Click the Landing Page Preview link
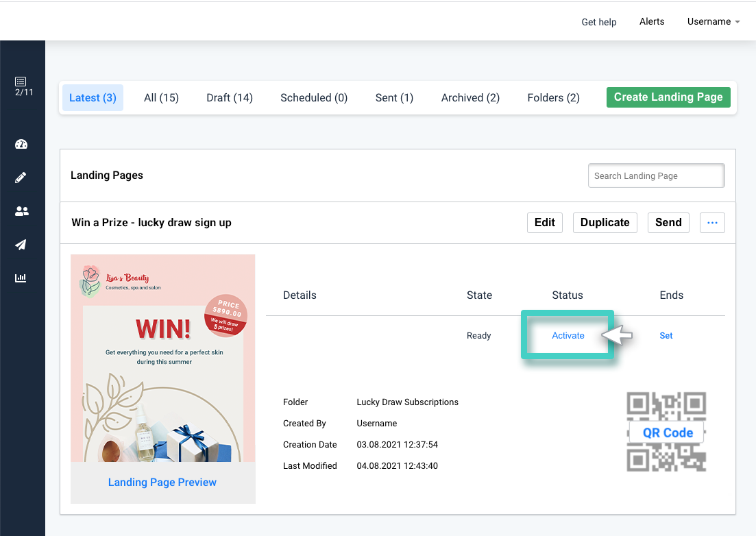756x536 pixels. (x=162, y=483)
